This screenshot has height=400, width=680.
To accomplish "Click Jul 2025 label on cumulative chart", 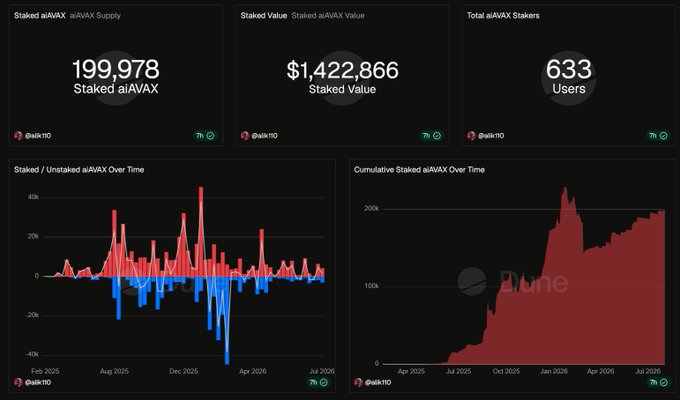I will point(458,371).
